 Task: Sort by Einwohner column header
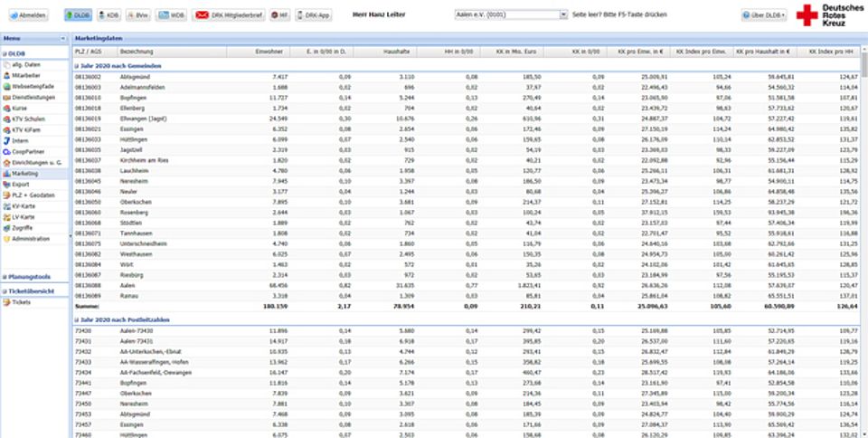[271, 52]
